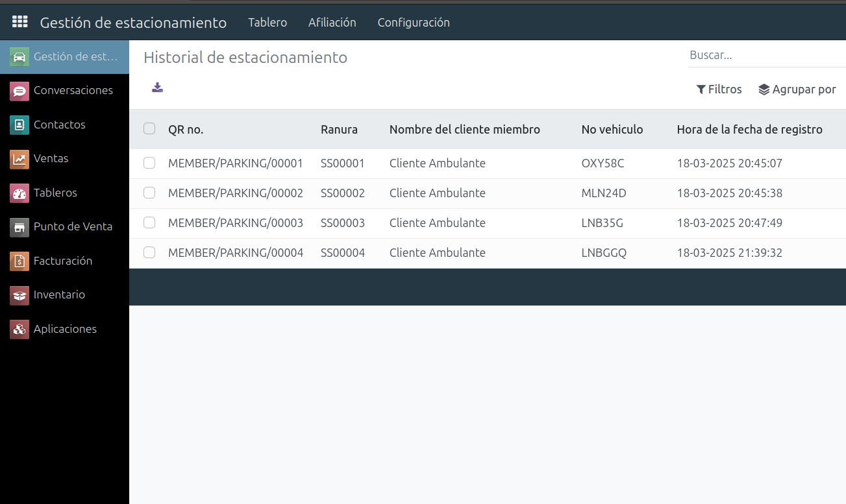The height and width of the screenshot is (504, 846).
Task: Sort by the Ranura column header
Action: [x=339, y=129]
